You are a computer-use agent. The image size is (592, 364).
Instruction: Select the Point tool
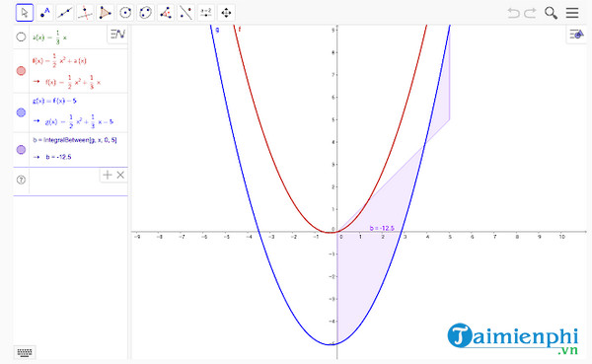click(x=45, y=13)
